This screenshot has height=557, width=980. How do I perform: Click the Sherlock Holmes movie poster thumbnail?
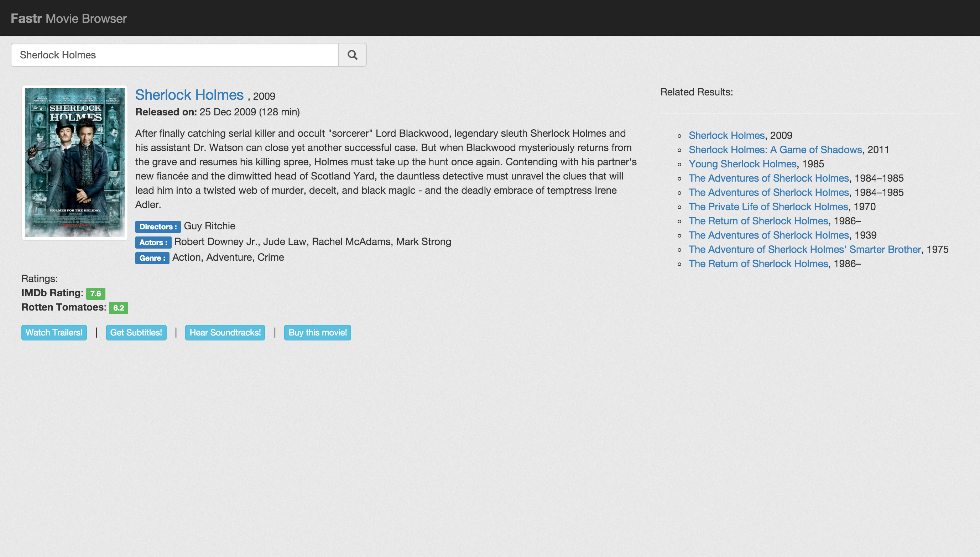tap(74, 163)
